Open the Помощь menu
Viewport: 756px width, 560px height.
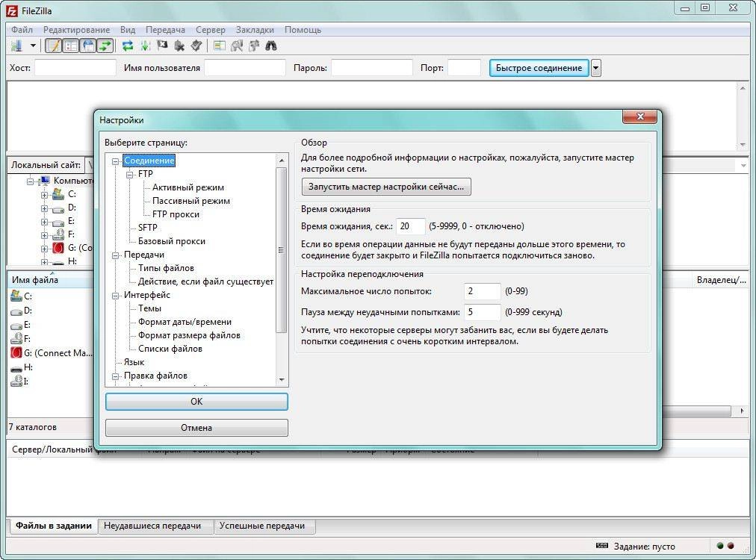click(303, 29)
